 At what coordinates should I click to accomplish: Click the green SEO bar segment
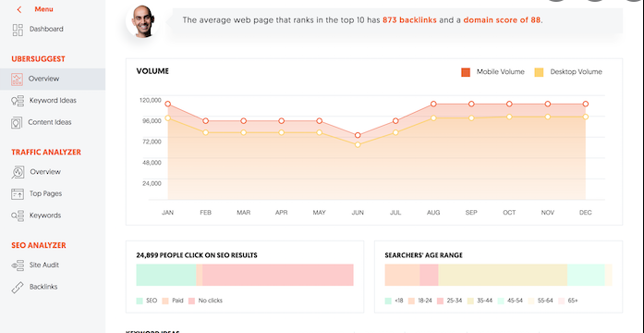click(x=166, y=275)
